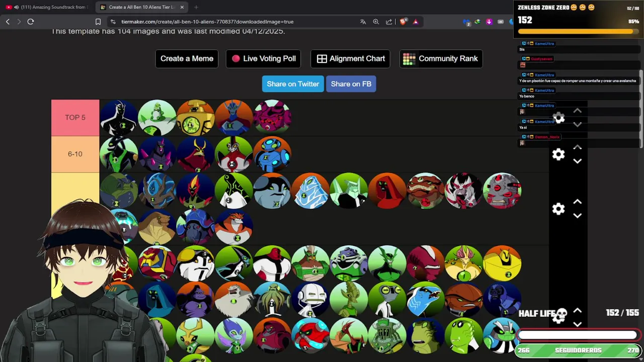Go forward in browser history
The height and width of the screenshot is (362, 644).
pos(19,22)
